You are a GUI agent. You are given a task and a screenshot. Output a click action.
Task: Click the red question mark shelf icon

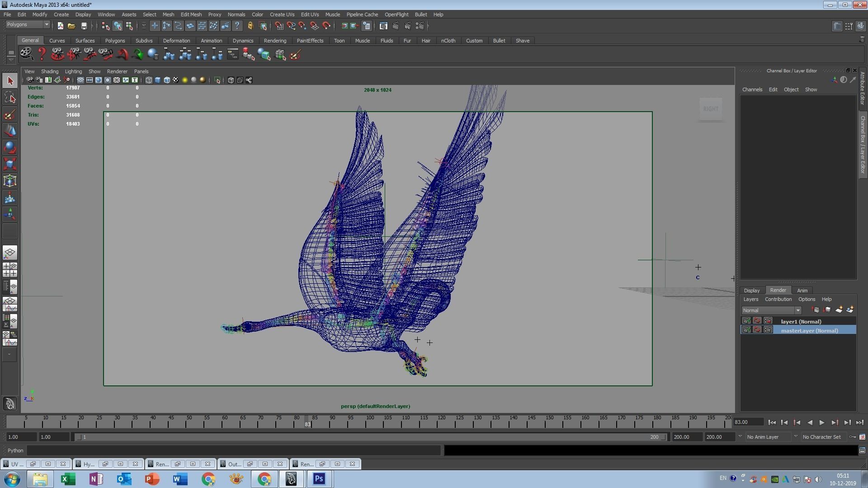[x=42, y=55]
